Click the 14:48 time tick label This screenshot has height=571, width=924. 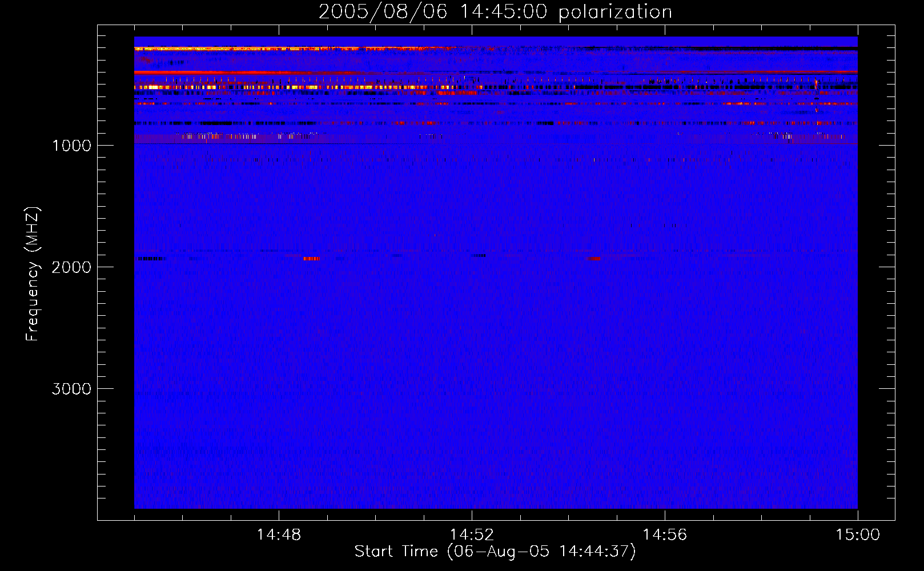[x=279, y=535]
